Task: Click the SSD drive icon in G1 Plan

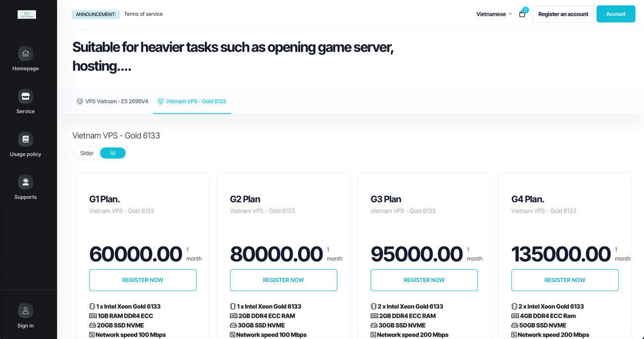Action: click(93, 325)
